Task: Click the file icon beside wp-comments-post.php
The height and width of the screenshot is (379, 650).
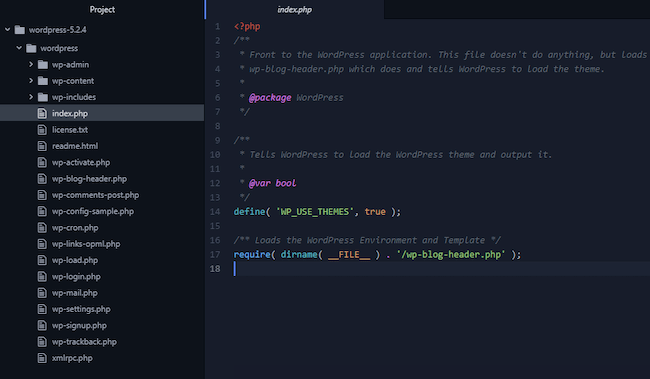Action: (x=42, y=195)
